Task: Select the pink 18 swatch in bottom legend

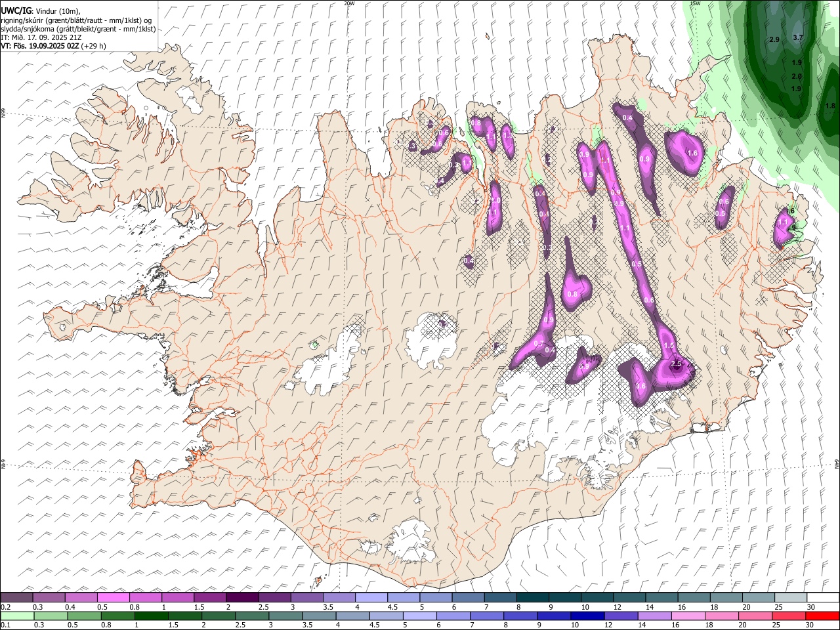Action: point(722,616)
